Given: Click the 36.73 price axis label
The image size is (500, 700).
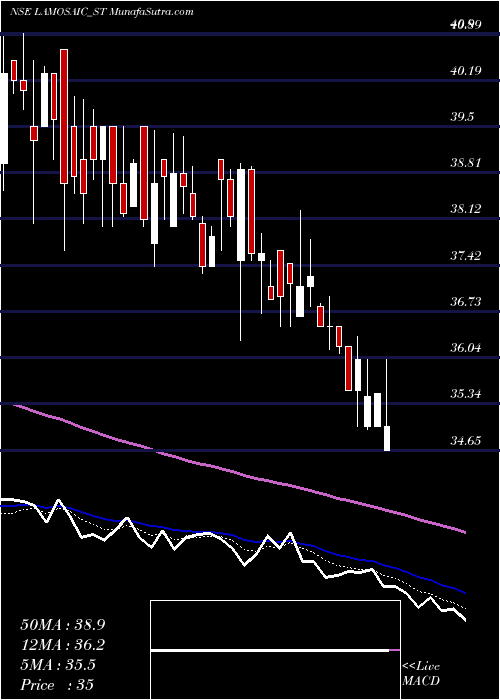Looking at the screenshot, I should coord(466,302).
